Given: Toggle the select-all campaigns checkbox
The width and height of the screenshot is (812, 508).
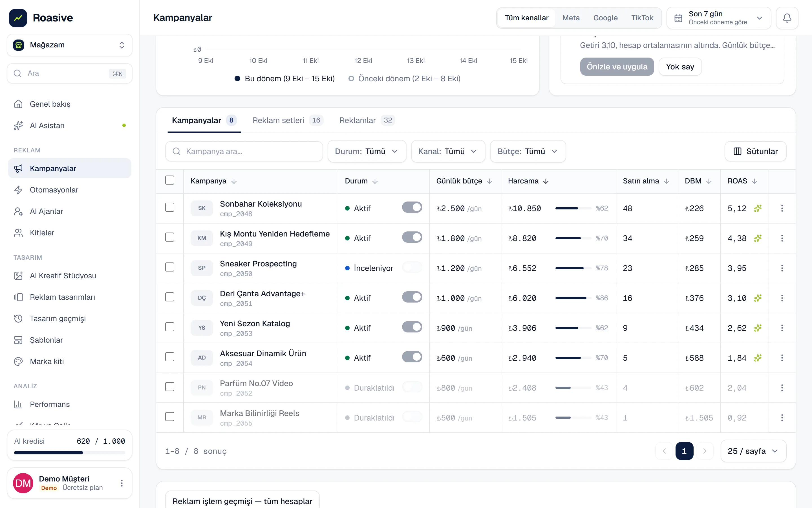Looking at the screenshot, I should click(170, 180).
